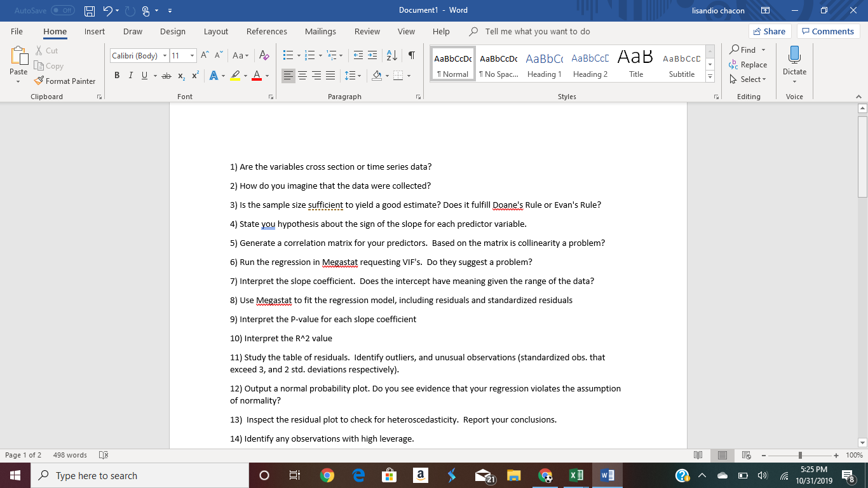Apply subscript formatting

pyautogui.click(x=180, y=76)
